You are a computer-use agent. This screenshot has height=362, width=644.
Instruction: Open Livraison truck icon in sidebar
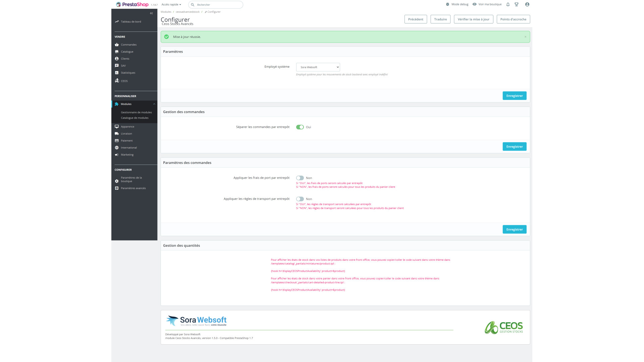tap(117, 133)
